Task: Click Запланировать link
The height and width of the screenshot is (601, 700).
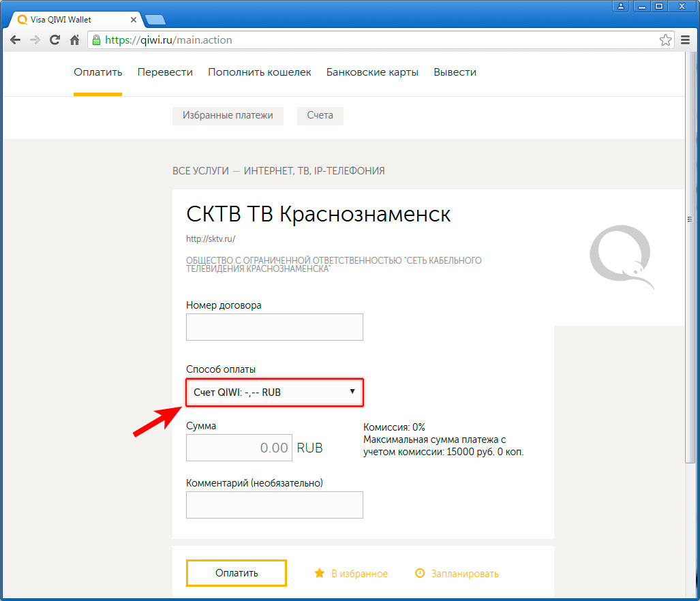Action: click(465, 574)
